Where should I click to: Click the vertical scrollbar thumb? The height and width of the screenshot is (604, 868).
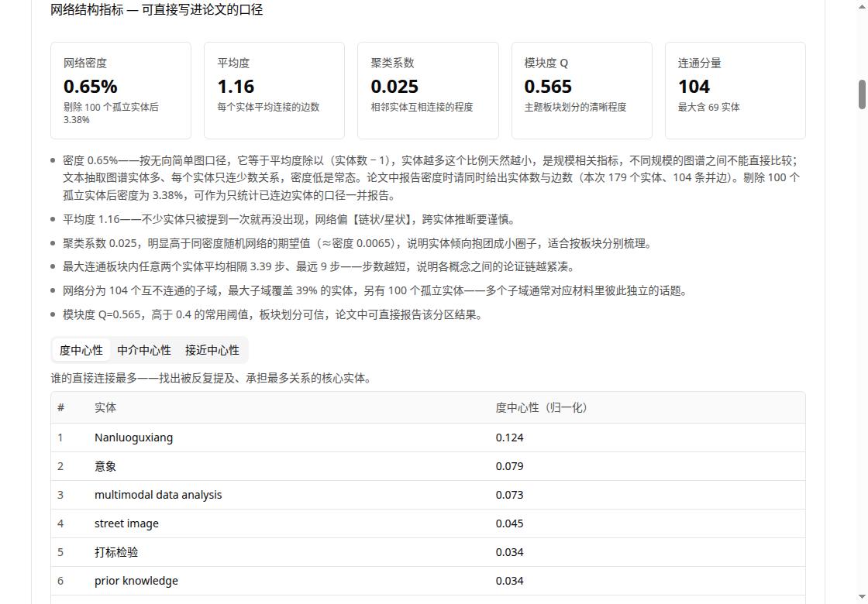(x=862, y=94)
